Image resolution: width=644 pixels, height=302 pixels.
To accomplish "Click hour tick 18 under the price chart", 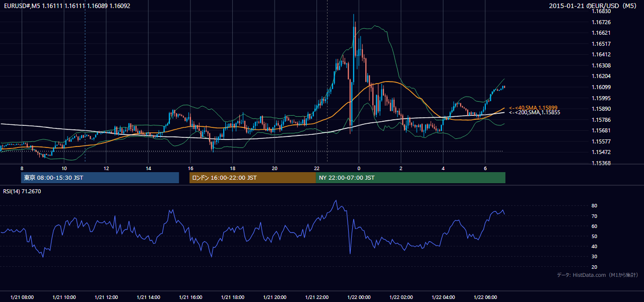I will coord(232,168).
